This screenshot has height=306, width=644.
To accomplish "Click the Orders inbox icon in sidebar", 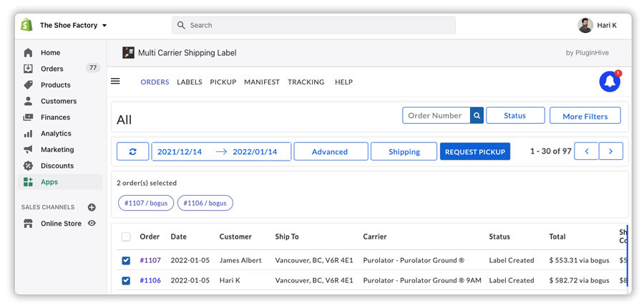I will 28,69.
